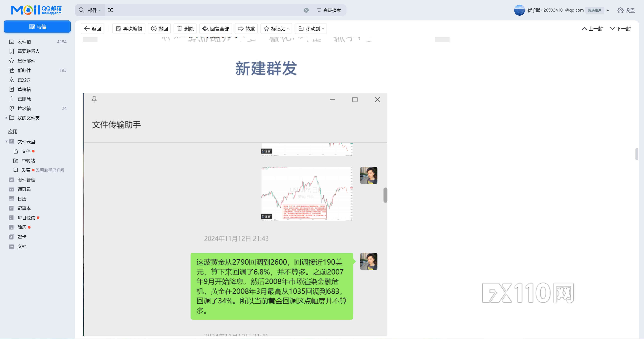The width and height of the screenshot is (644, 339).
Task: Click the drafts box icon
Action: click(12, 89)
